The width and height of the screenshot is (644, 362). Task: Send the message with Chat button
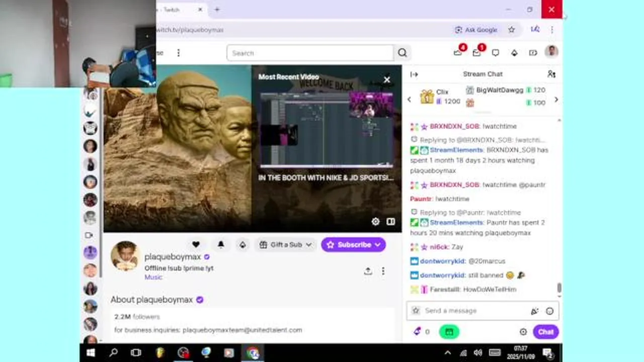pos(546,332)
